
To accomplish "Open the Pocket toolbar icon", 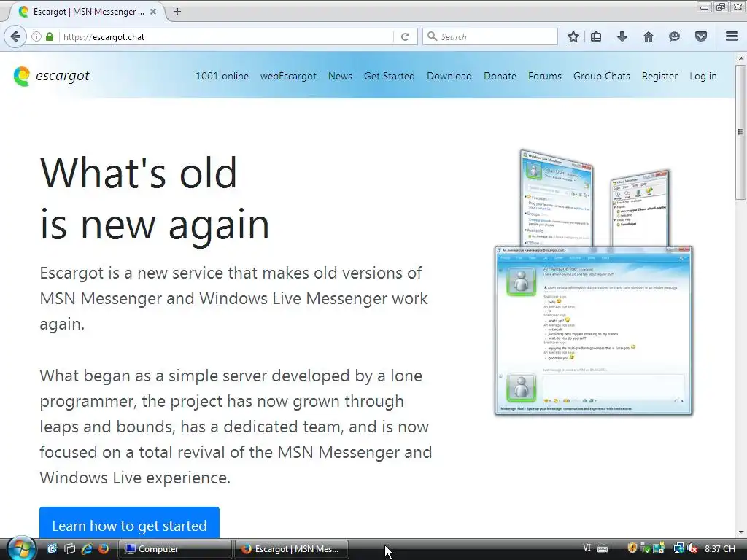I will (x=701, y=36).
